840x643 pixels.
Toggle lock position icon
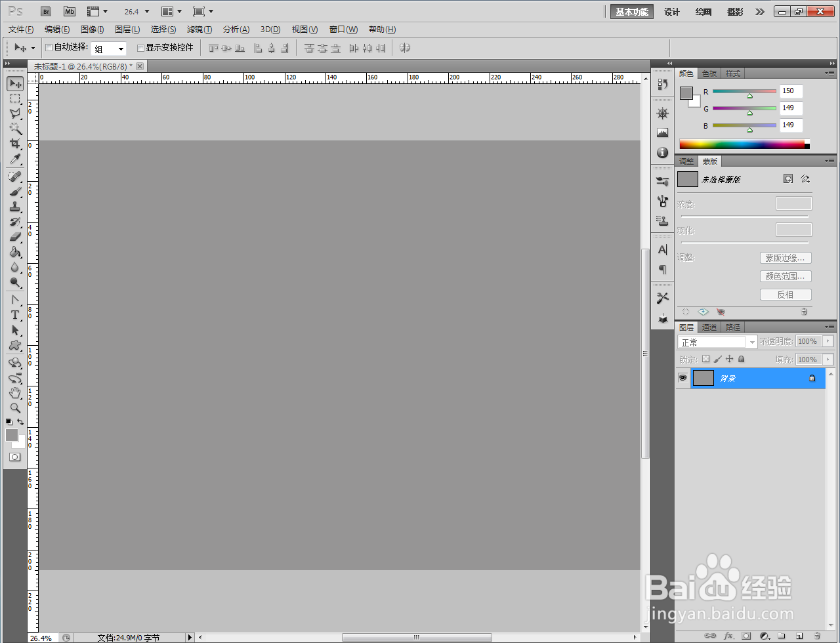(729, 360)
